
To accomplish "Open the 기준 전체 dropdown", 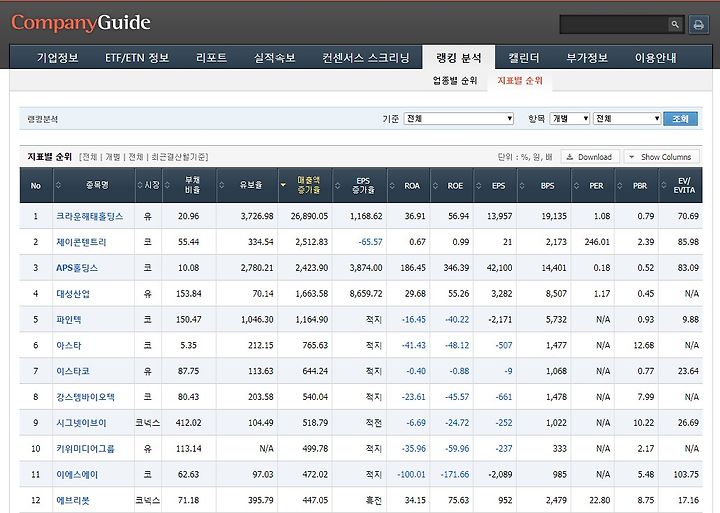I will [x=458, y=118].
